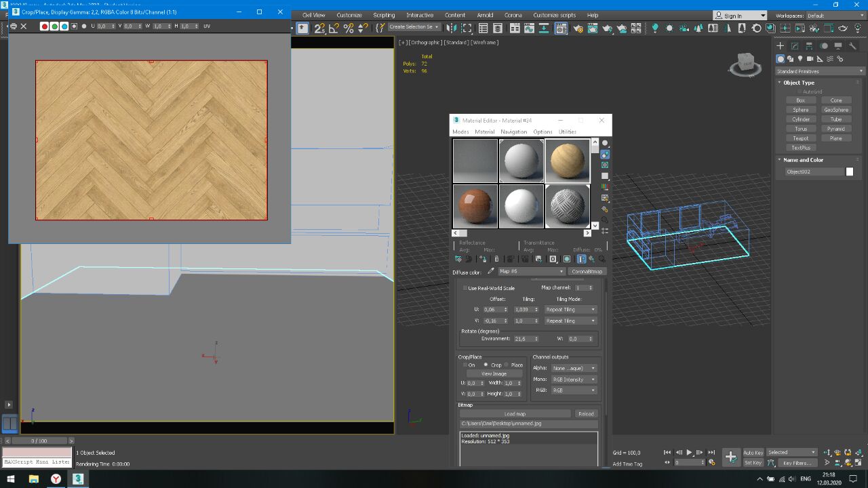Click the CoronaBitmap type button

(x=587, y=271)
